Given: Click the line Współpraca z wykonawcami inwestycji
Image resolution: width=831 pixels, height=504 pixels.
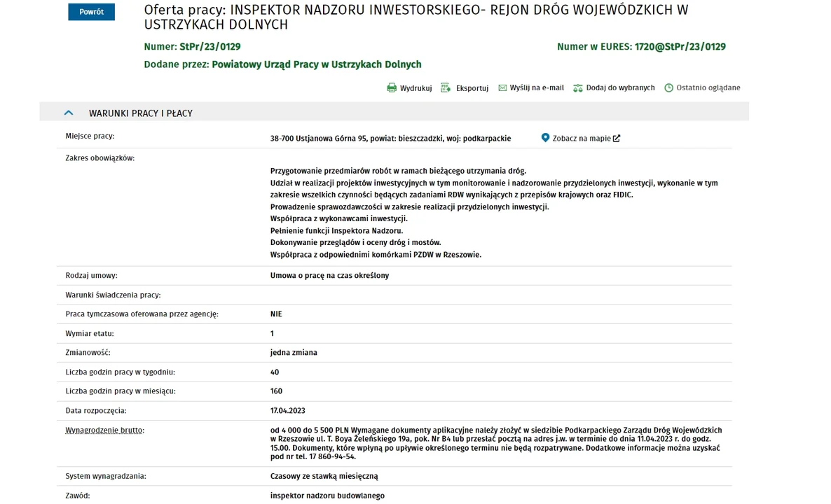Looking at the screenshot, I should [x=338, y=218].
